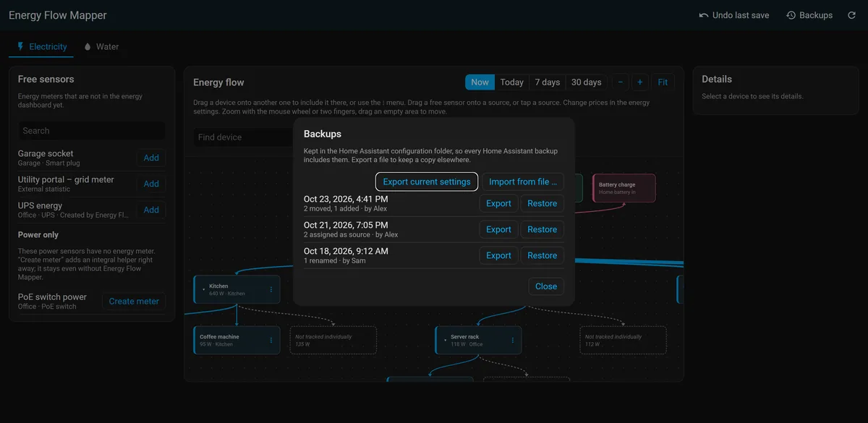Click the Energy Flow Mapper title
The height and width of the screenshot is (423, 868).
pyautogui.click(x=58, y=15)
